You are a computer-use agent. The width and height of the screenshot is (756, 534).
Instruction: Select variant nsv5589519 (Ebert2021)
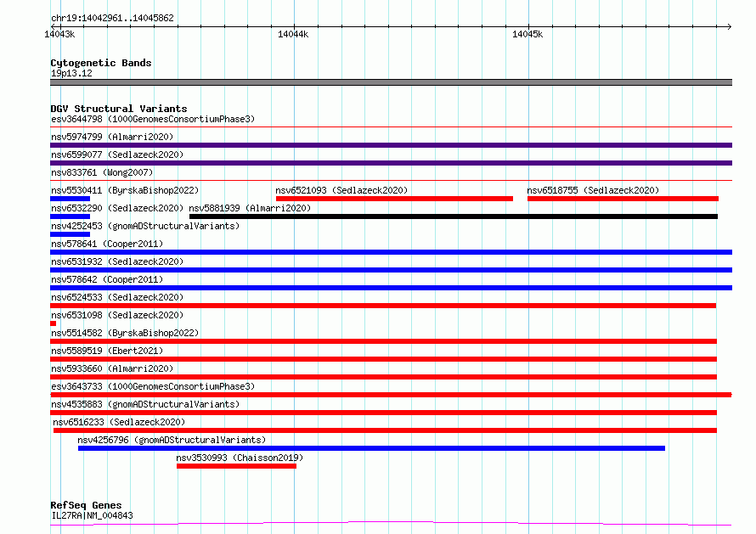[x=107, y=351]
